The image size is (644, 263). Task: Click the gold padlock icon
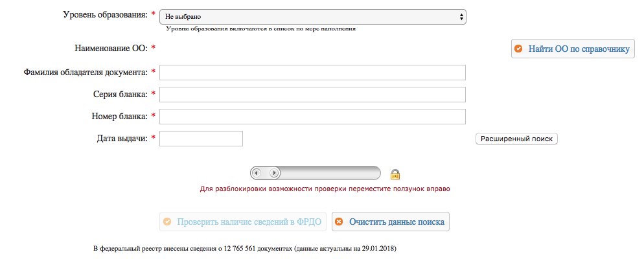click(395, 174)
